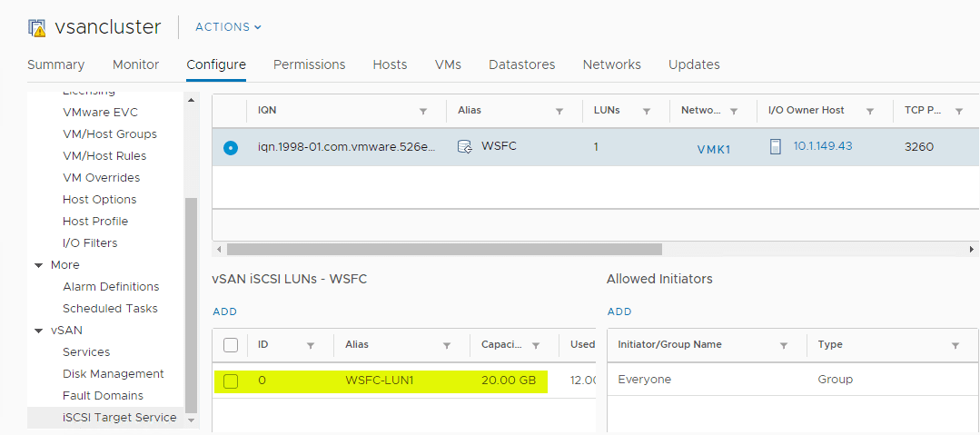Click the horizontal scrollbar of targets table
This screenshot has height=435, width=980.
tap(444, 249)
